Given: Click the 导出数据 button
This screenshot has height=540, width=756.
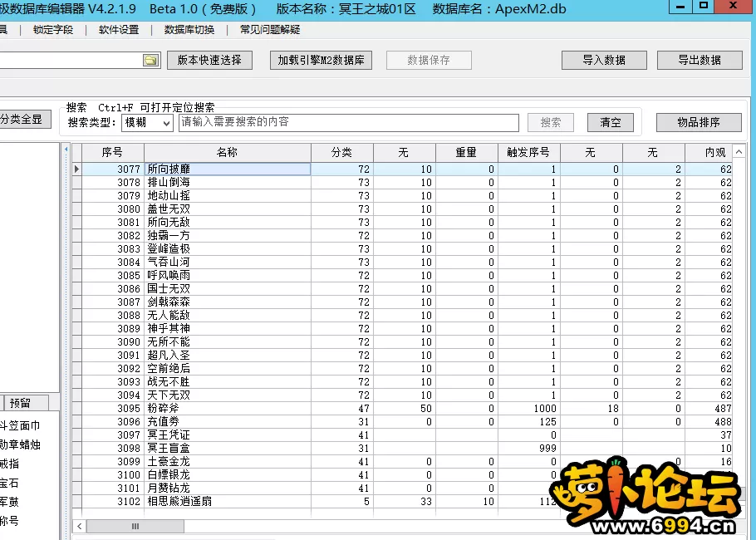Looking at the screenshot, I should click(x=700, y=61).
